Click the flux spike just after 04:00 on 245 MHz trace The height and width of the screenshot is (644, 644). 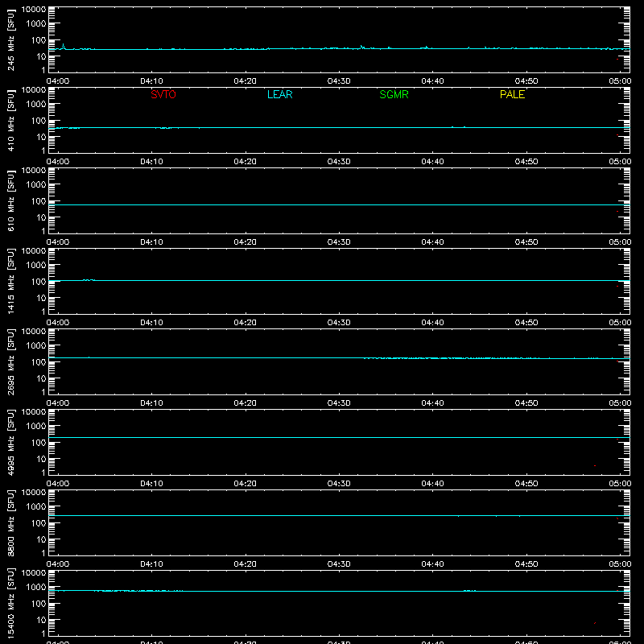coord(63,46)
